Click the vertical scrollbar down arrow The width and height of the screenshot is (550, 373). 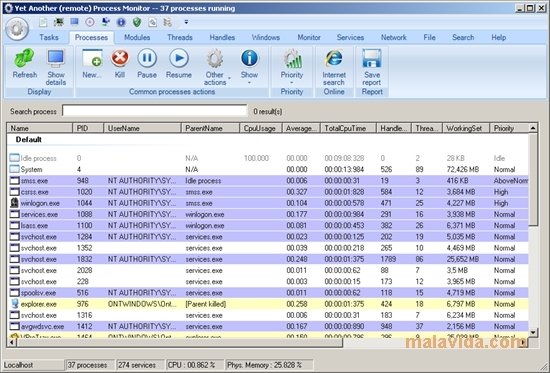click(533, 332)
